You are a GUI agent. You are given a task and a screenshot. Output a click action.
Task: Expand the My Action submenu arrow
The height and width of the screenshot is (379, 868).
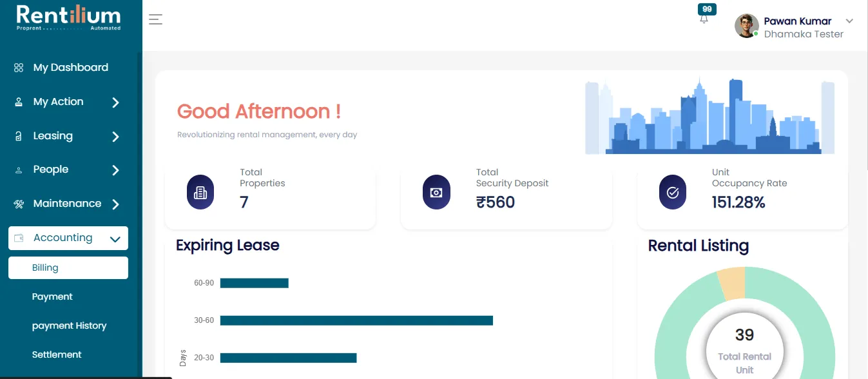(x=115, y=102)
